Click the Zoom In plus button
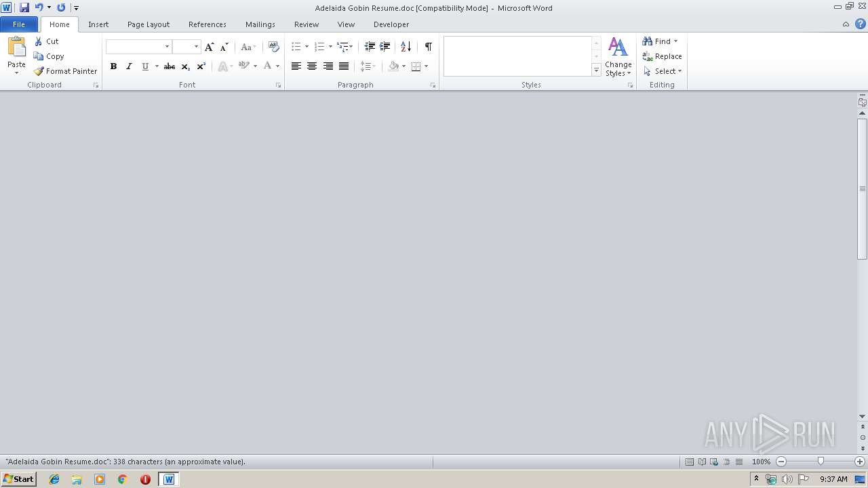 tap(860, 462)
